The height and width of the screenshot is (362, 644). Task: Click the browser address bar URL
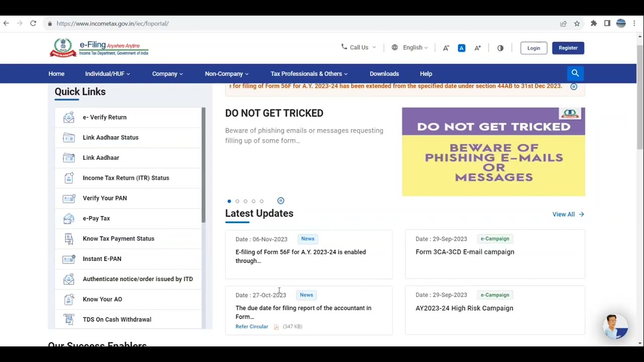pyautogui.click(x=113, y=24)
